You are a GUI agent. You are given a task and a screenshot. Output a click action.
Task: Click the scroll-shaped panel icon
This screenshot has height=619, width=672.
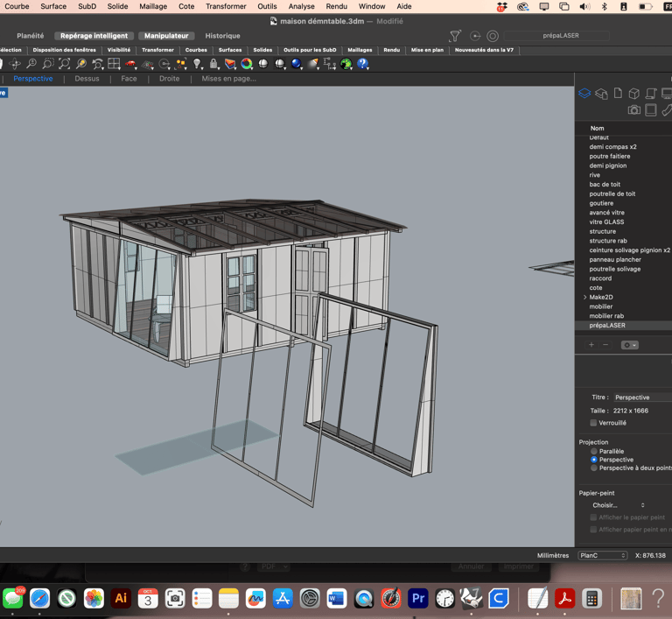point(651,94)
